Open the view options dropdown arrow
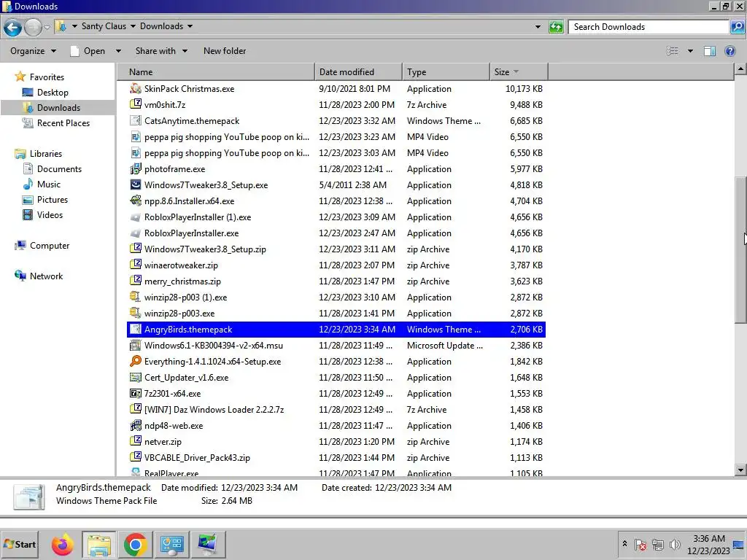 point(690,51)
